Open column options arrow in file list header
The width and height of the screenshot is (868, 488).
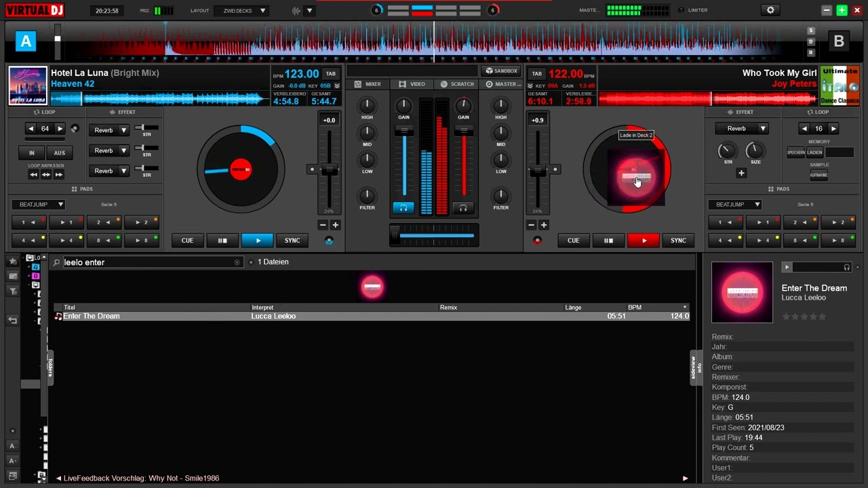[685, 308]
